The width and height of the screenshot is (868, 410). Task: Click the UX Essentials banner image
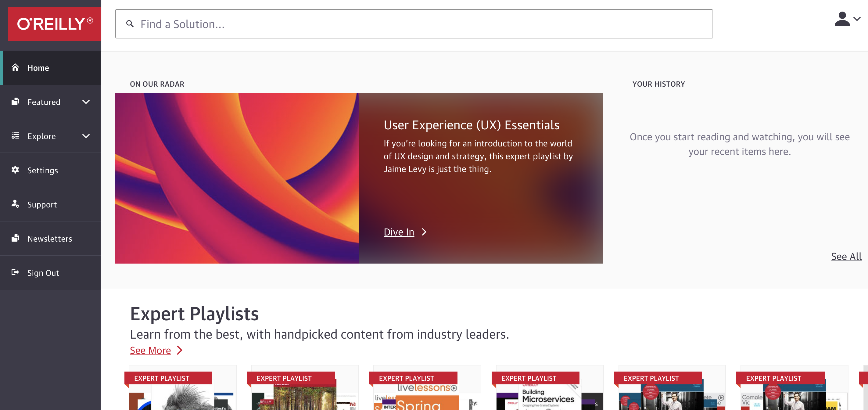tap(237, 178)
